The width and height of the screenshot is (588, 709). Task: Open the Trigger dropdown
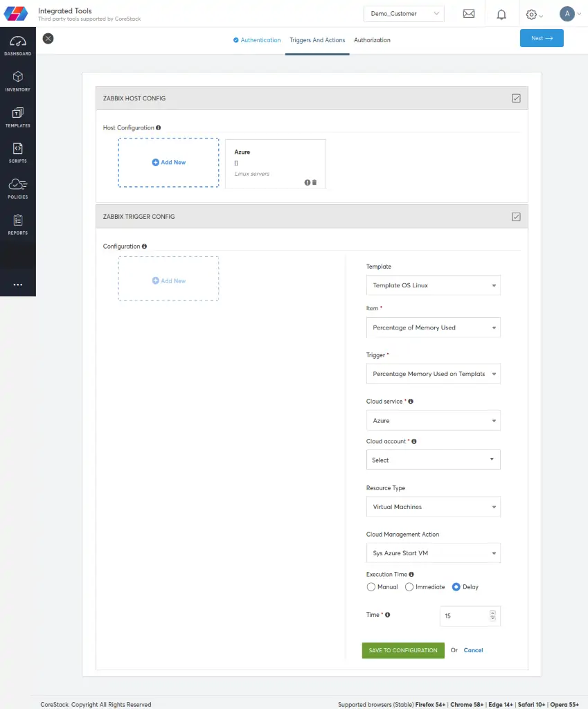click(434, 374)
